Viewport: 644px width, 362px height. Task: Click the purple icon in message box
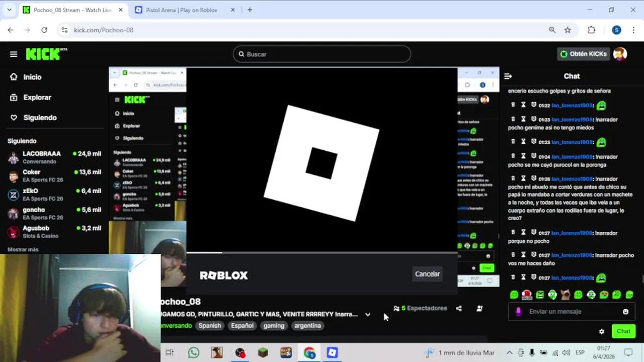coord(518,312)
